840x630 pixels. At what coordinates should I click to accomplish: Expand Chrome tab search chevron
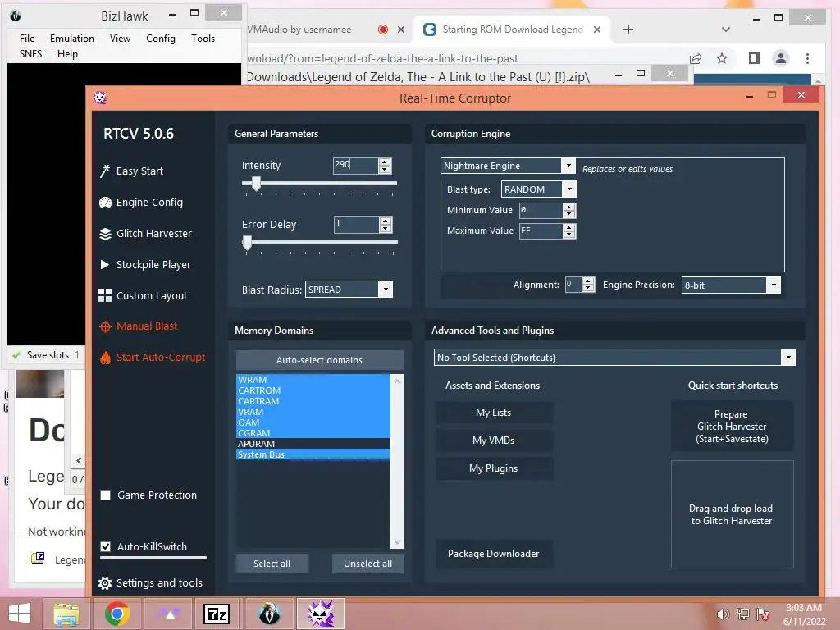pos(725,30)
